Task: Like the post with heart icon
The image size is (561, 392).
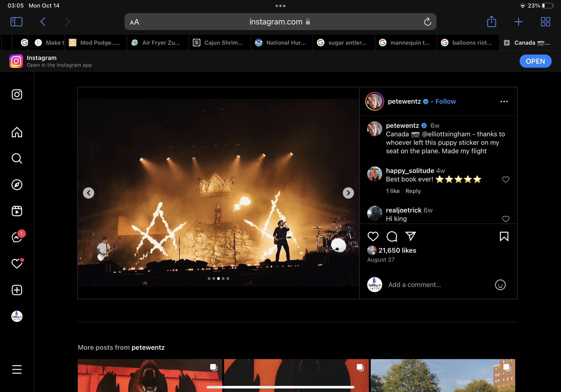Action: (x=373, y=236)
